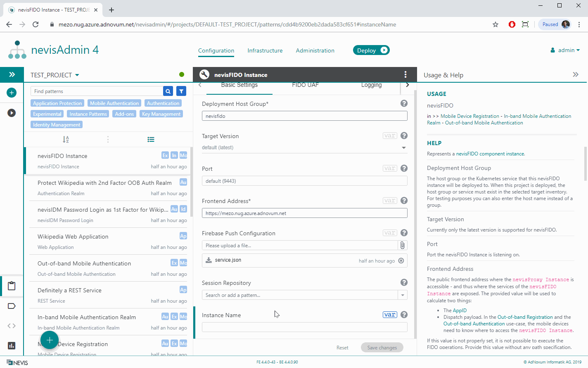Screen dimensions: 588x368
Task: Click the filter funnel button
Action: pos(181,91)
